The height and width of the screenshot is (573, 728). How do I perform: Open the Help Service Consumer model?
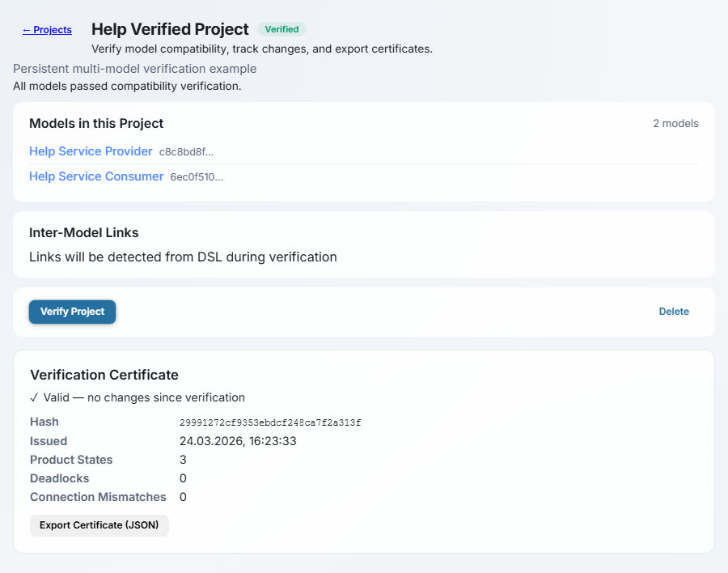(x=95, y=176)
